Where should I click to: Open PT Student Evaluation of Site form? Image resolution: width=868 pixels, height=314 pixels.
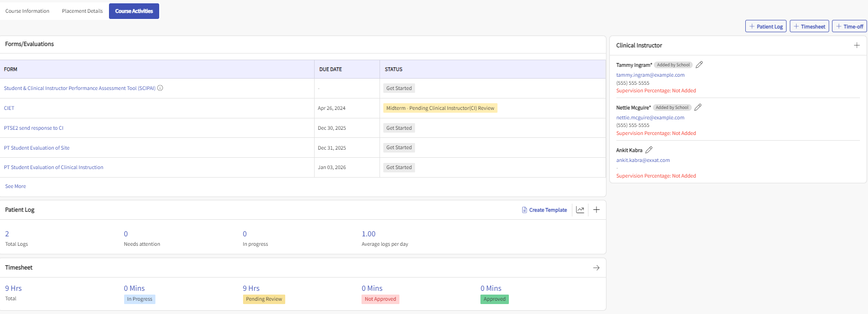click(37, 148)
